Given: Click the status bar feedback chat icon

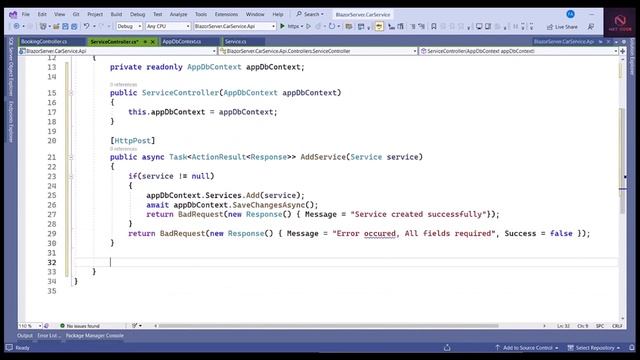Looking at the screenshot, I should [9, 348].
